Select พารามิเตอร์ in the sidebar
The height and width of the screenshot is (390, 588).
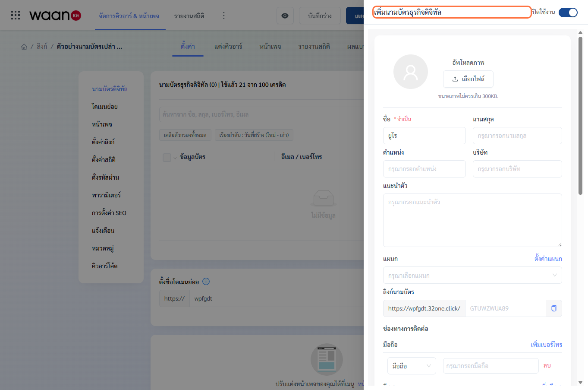coord(106,195)
